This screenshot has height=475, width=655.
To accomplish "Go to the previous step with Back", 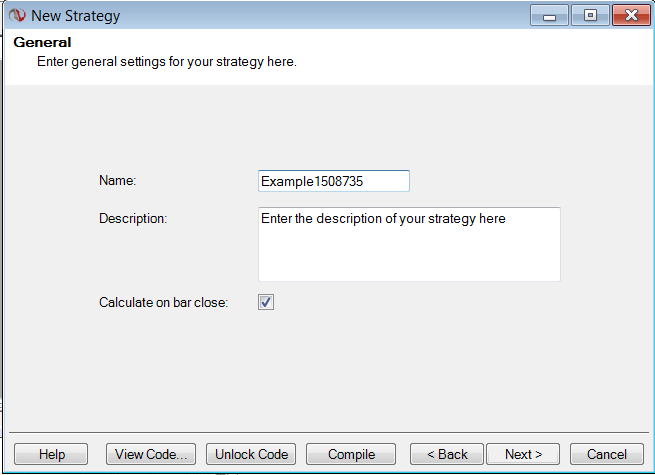I will [447, 454].
